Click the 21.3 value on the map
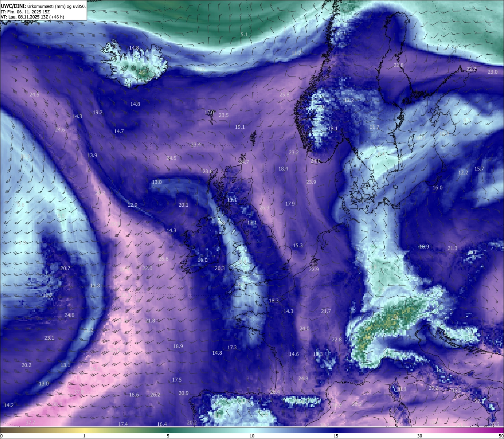The height and width of the screenshot is (439, 504). [452, 248]
